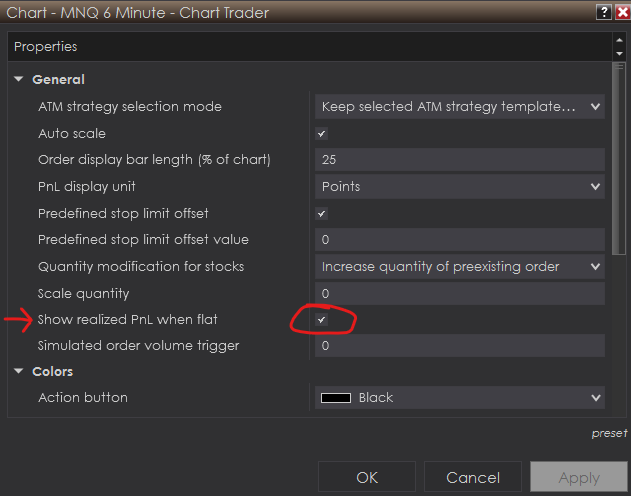The width and height of the screenshot is (631, 496).
Task: Click the preset link
Action: (x=609, y=433)
